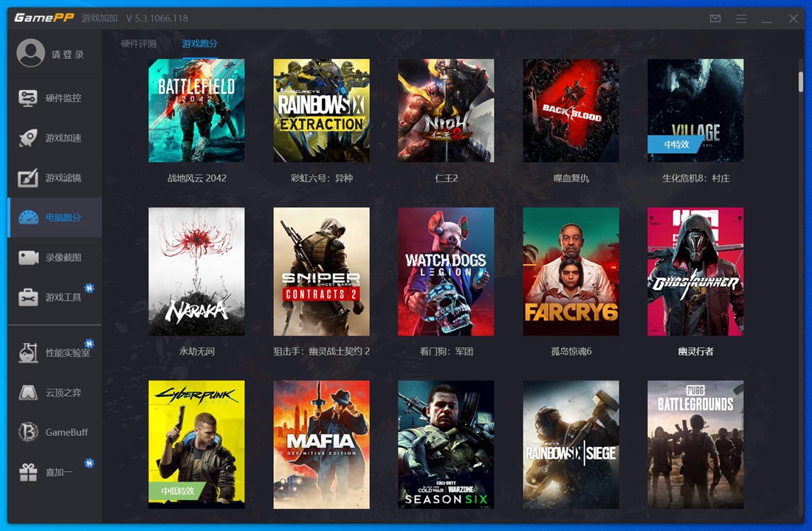Select the Ghostrunner cover
Screen dimensions: 812x531
pos(695,271)
